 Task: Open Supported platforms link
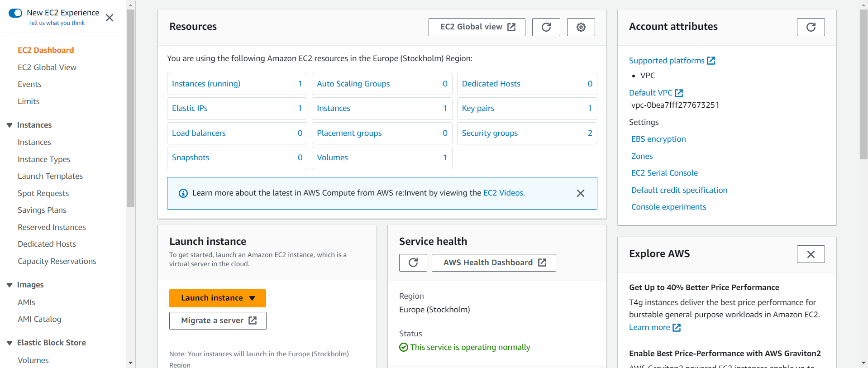coord(672,61)
